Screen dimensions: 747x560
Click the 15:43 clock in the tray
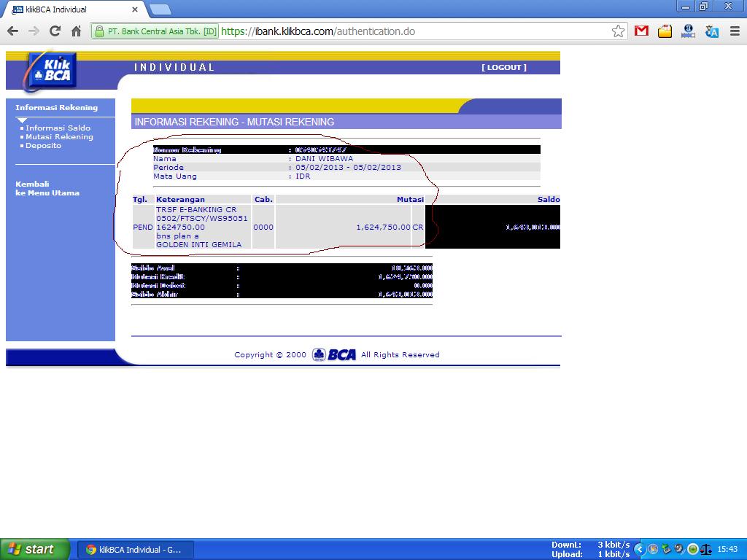pyautogui.click(x=727, y=549)
